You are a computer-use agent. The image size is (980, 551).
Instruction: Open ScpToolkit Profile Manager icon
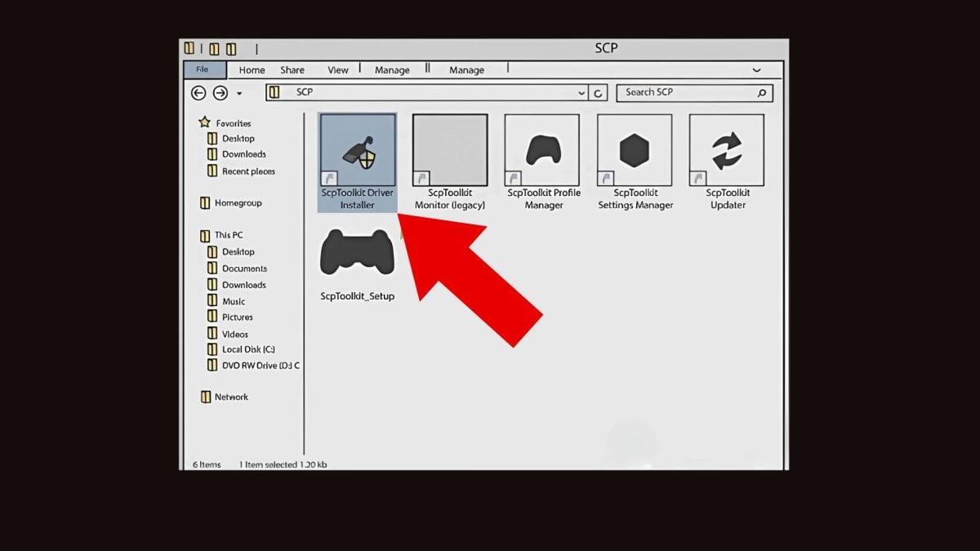(x=542, y=151)
